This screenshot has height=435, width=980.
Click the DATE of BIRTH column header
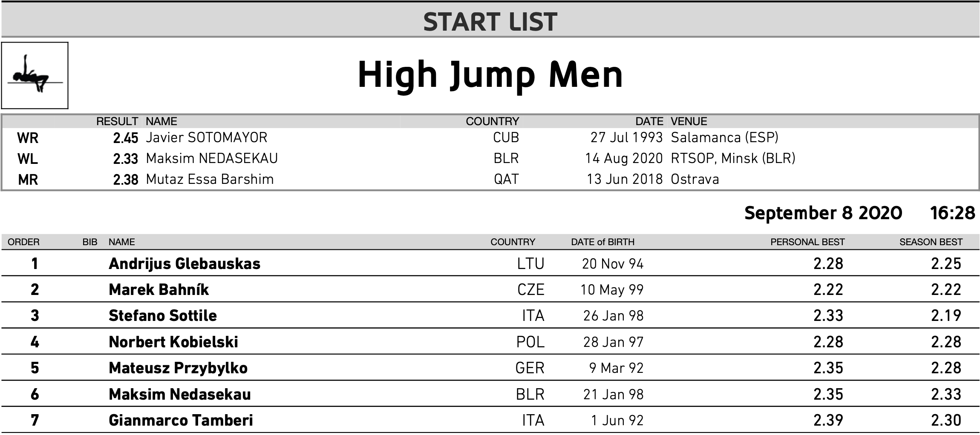tap(602, 242)
